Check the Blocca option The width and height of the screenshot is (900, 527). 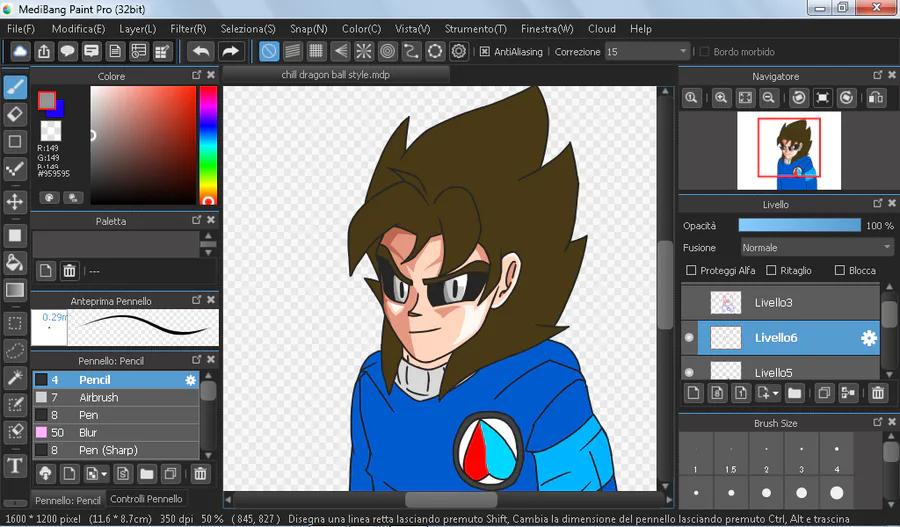840,270
